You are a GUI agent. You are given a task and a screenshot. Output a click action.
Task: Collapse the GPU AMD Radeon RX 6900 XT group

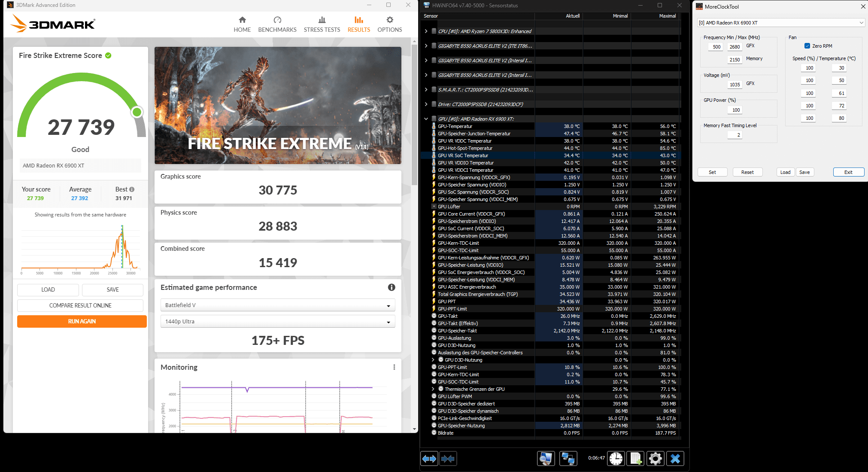[x=426, y=119]
